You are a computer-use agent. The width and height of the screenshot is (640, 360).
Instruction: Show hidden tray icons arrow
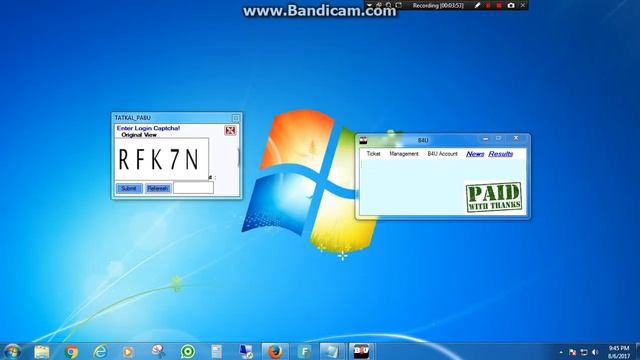pyautogui.click(x=561, y=352)
